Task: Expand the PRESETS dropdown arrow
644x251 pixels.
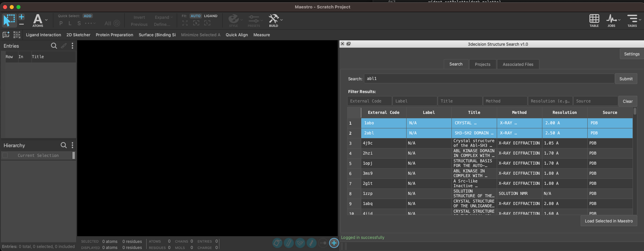Action: click(262, 20)
